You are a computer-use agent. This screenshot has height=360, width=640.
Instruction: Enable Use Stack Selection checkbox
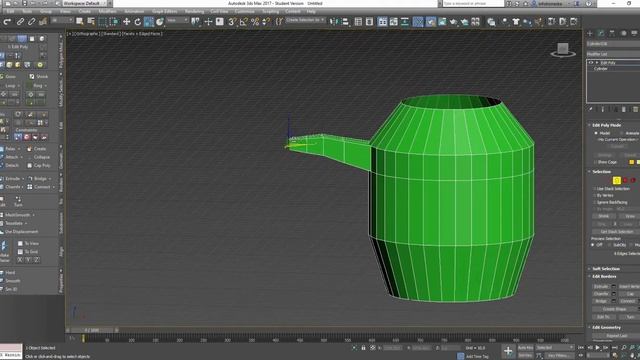[x=594, y=189]
